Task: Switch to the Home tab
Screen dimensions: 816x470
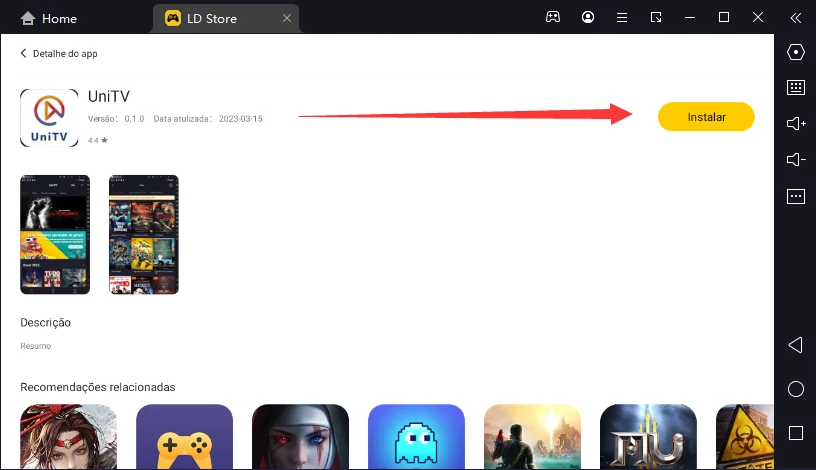Action: [x=48, y=19]
